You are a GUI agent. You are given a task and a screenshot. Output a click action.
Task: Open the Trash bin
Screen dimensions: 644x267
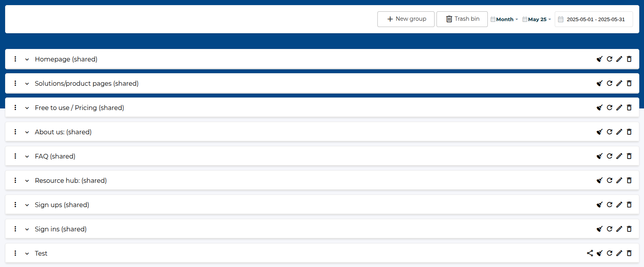pyautogui.click(x=462, y=19)
